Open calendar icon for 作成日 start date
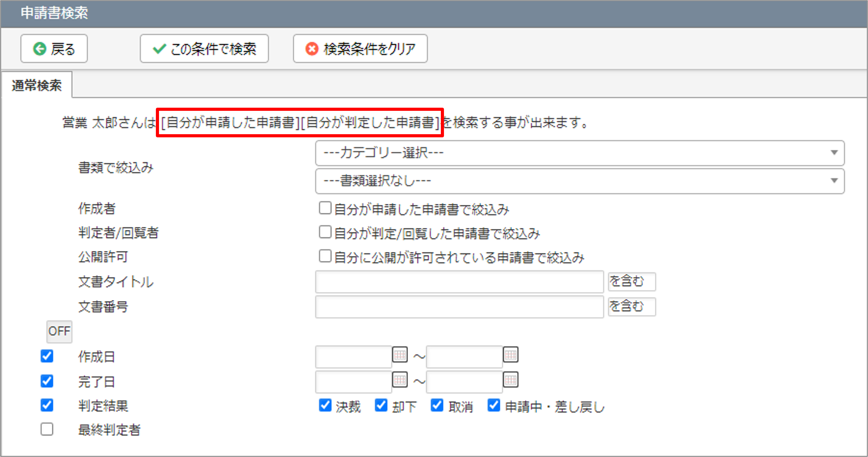 pos(400,355)
